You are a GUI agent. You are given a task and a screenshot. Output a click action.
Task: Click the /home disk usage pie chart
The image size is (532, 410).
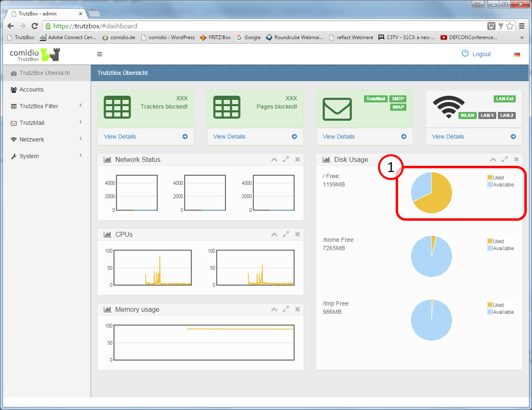(x=432, y=256)
